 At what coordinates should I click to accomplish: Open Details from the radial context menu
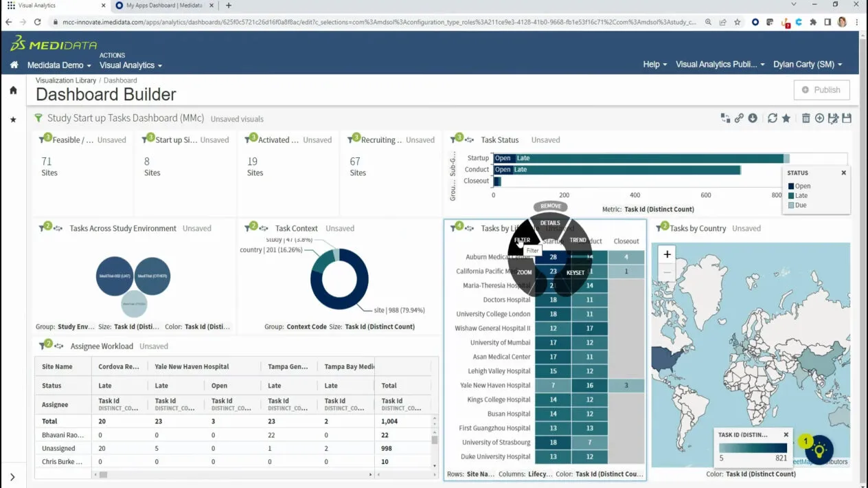coord(551,223)
